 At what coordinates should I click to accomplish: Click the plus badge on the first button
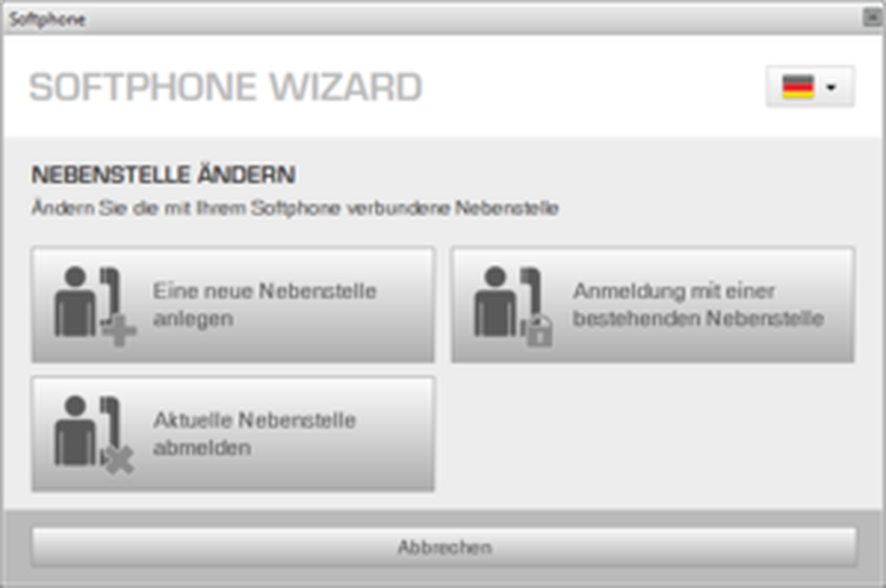coord(119,331)
